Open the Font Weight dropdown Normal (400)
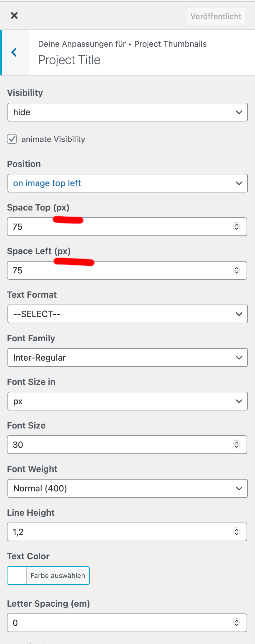This screenshot has width=255, height=644. 128,488
